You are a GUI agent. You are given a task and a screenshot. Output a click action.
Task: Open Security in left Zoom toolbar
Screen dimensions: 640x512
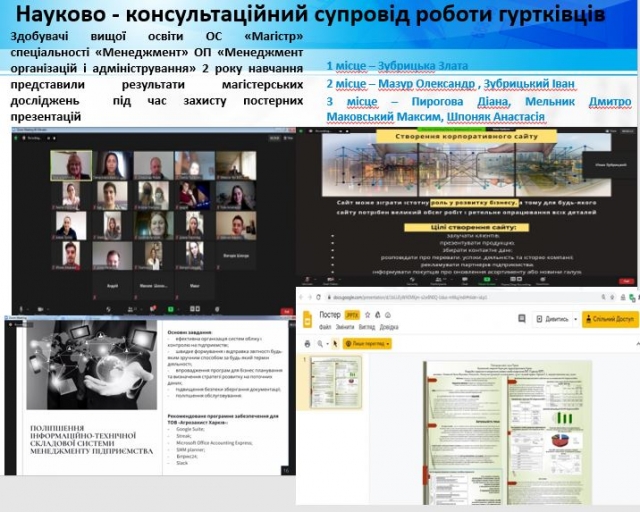tap(109, 309)
